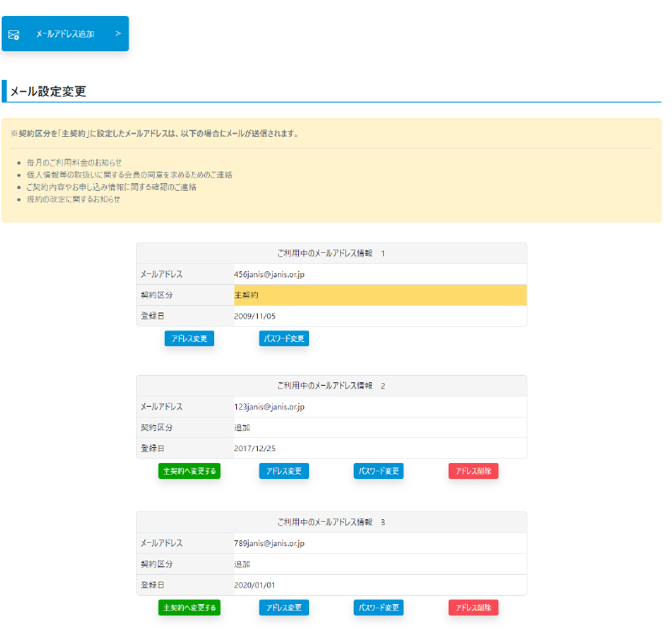The height and width of the screenshot is (642, 672).
Task: Click パスワード変更 for 456janis@janis.or.jp
Action: point(284,339)
